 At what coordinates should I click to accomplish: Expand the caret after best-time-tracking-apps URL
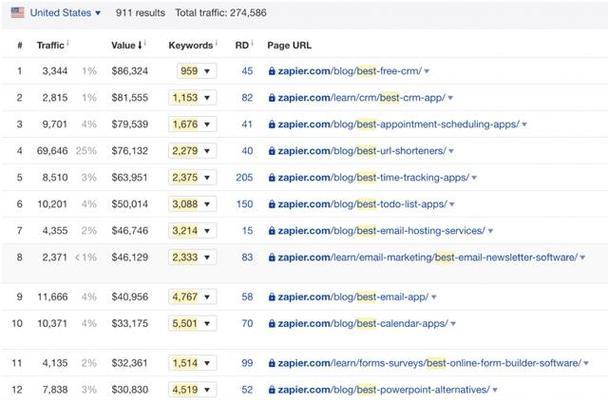(474, 178)
